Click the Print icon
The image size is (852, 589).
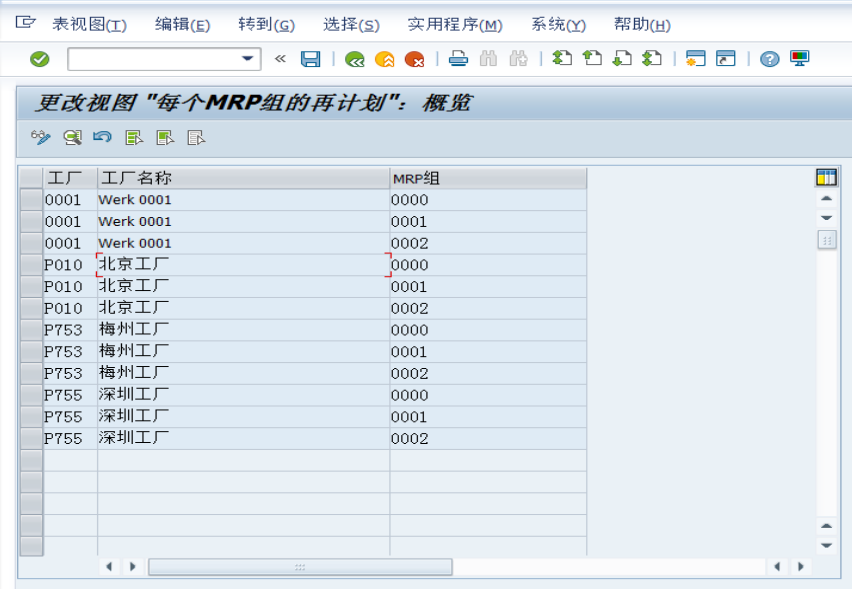458,59
